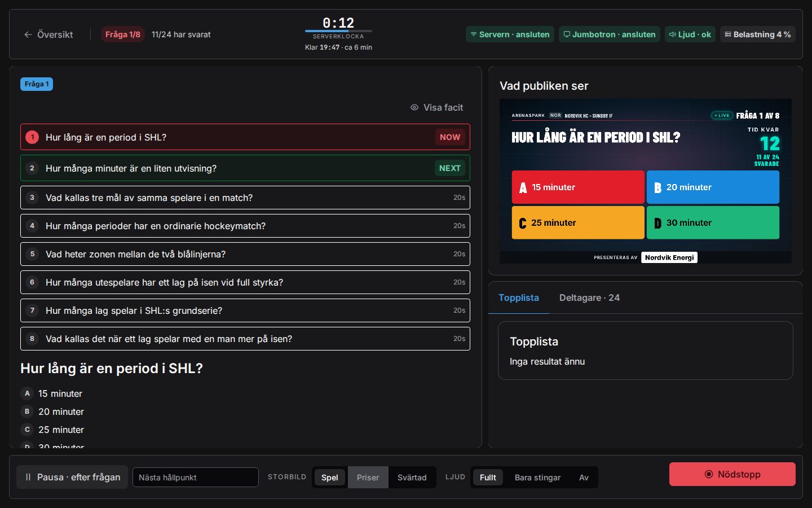The width and height of the screenshot is (812, 508).
Task: Select question 2 about liten utvisning
Action: (245, 168)
